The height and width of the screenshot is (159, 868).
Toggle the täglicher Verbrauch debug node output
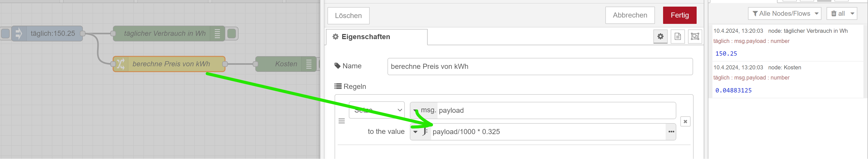[232, 33]
